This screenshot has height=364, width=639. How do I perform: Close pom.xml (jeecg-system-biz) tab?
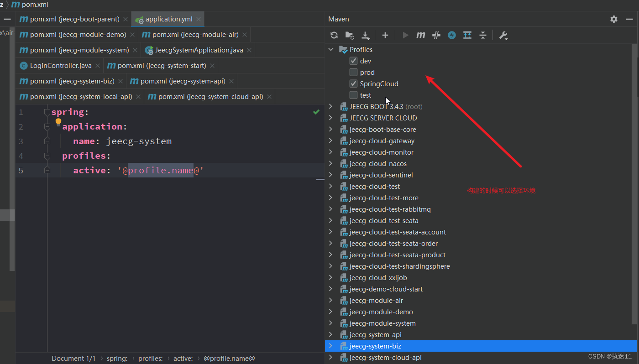click(120, 81)
